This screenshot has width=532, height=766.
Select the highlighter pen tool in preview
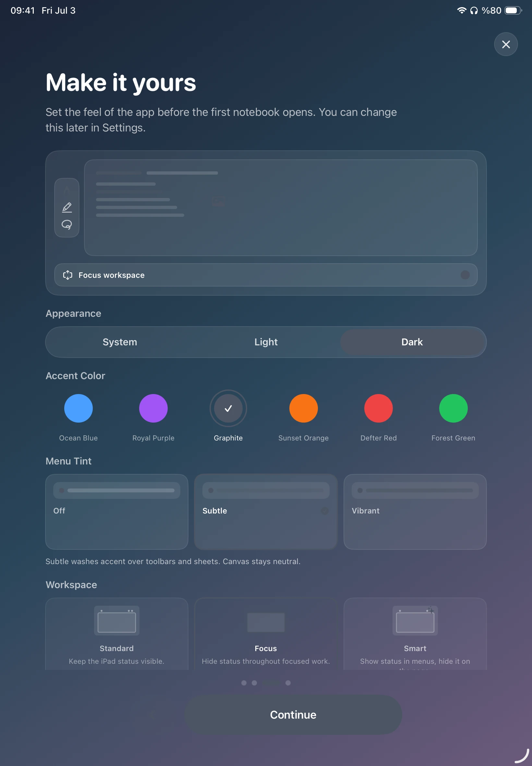[67, 207]
